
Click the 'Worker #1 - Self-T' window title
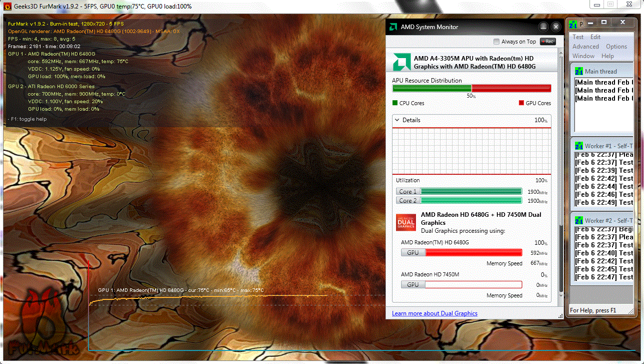609,146
